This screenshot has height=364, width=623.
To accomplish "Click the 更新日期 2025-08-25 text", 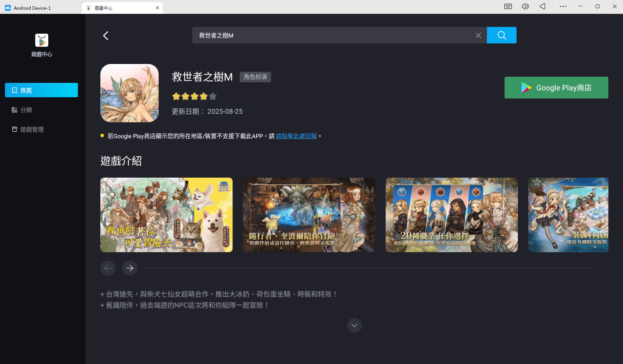I will (x=207, y=111).
